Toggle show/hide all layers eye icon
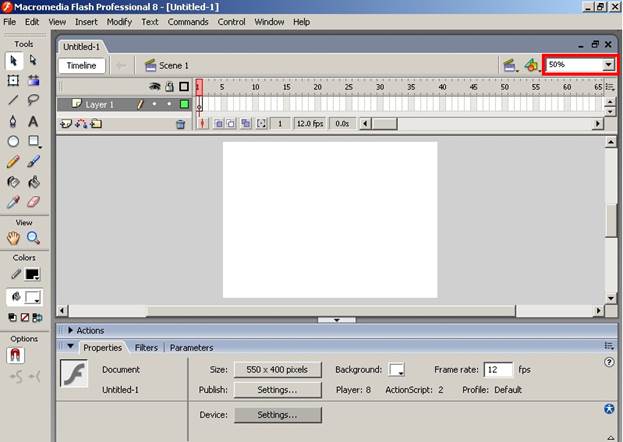This screenshot has width=623, height=442. click(x=155, y=86)
